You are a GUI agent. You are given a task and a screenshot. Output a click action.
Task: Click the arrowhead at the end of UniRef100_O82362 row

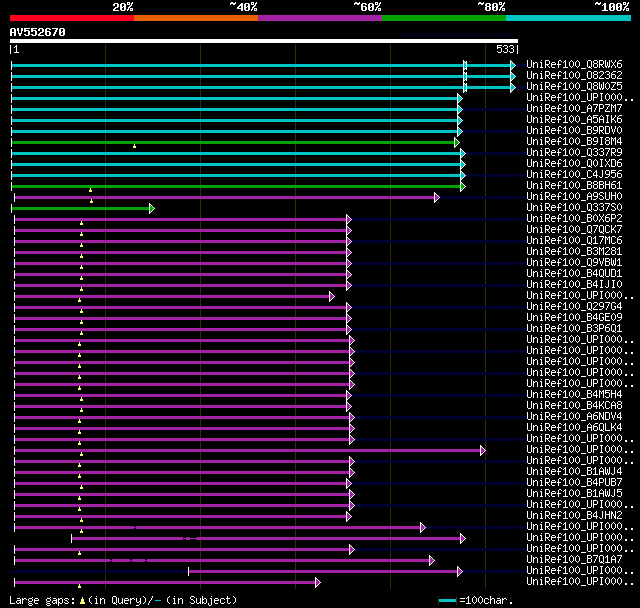tap(513, 76)
